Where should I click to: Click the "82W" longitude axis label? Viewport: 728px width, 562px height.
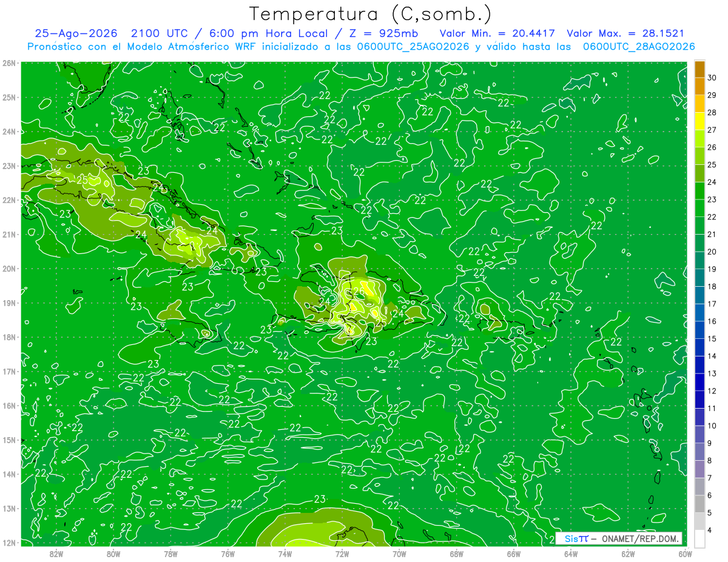(x=56, y=554)
